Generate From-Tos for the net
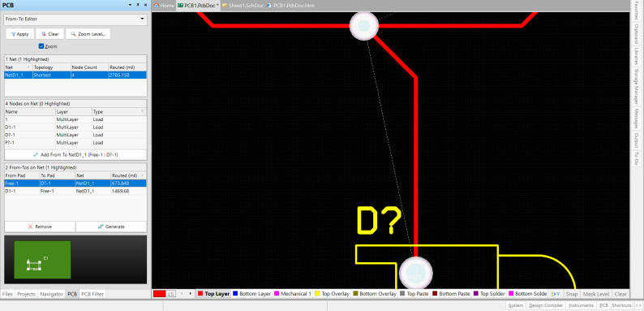The width and height of the screenshot is (644, 311). tap(111, 227)
